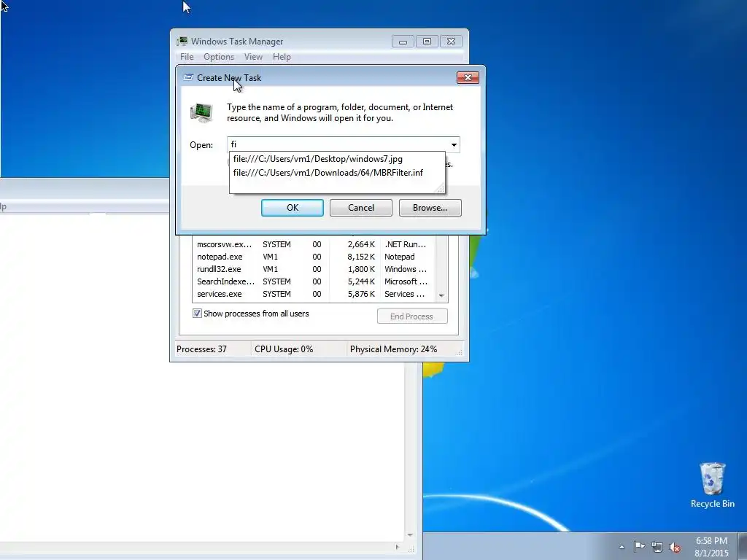The height and width of the screenshot is (560, 747).
Task: Click the Processes: 37 status entry
Action: tap(201, 349)
